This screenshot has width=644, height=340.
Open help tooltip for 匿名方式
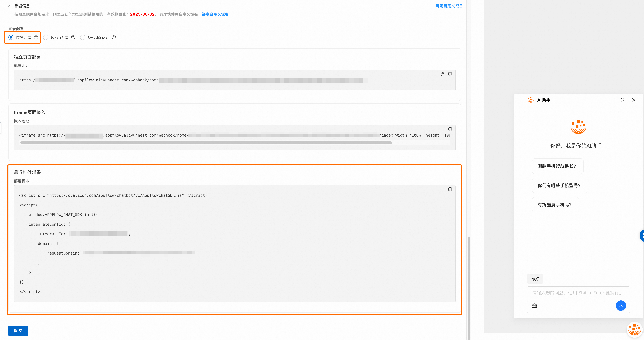click(x=36, y=37)
